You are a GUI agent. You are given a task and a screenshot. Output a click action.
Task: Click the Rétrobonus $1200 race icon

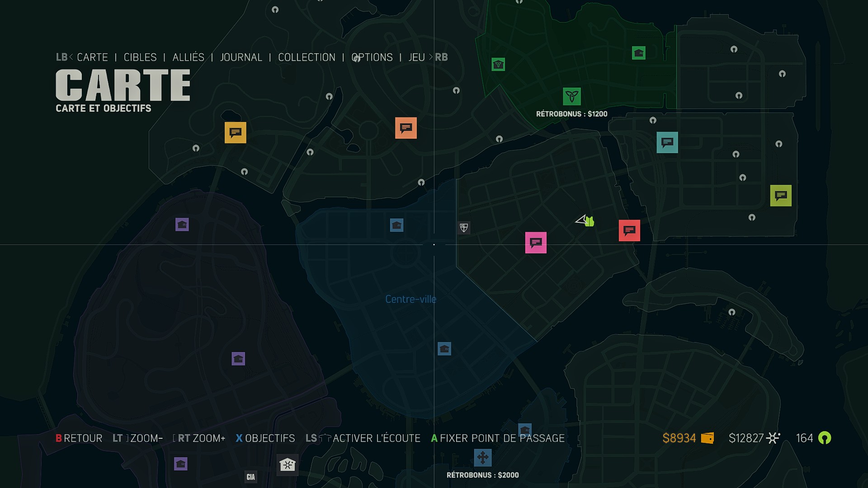pyautogui.click(x=571, y=96)
